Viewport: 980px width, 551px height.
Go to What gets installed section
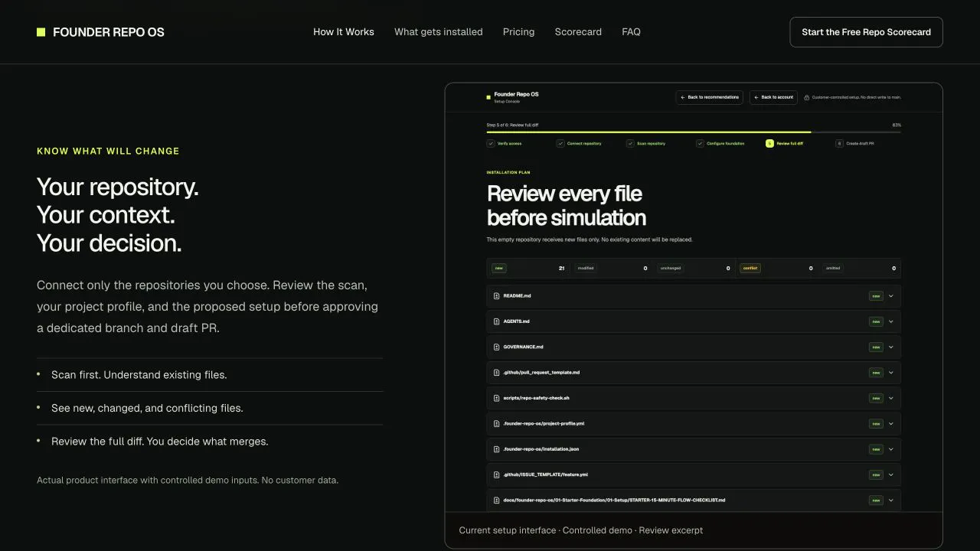click(x=439, y=32)
